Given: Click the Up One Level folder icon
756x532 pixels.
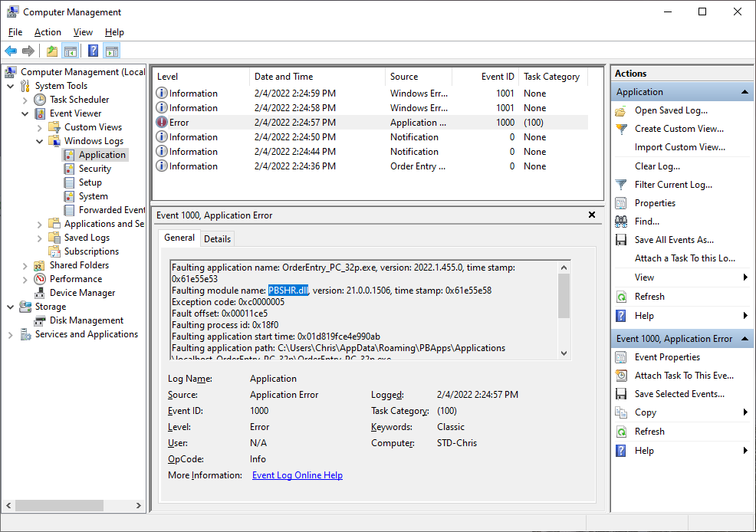Looking at the screenshot, I should click(x=51, y=51).
